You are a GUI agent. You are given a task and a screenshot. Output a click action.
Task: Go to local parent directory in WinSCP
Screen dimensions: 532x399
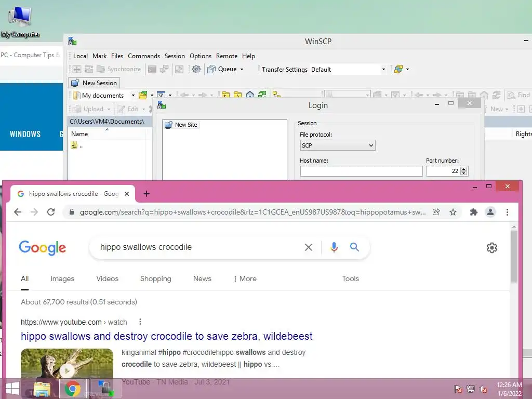(225, 96)
